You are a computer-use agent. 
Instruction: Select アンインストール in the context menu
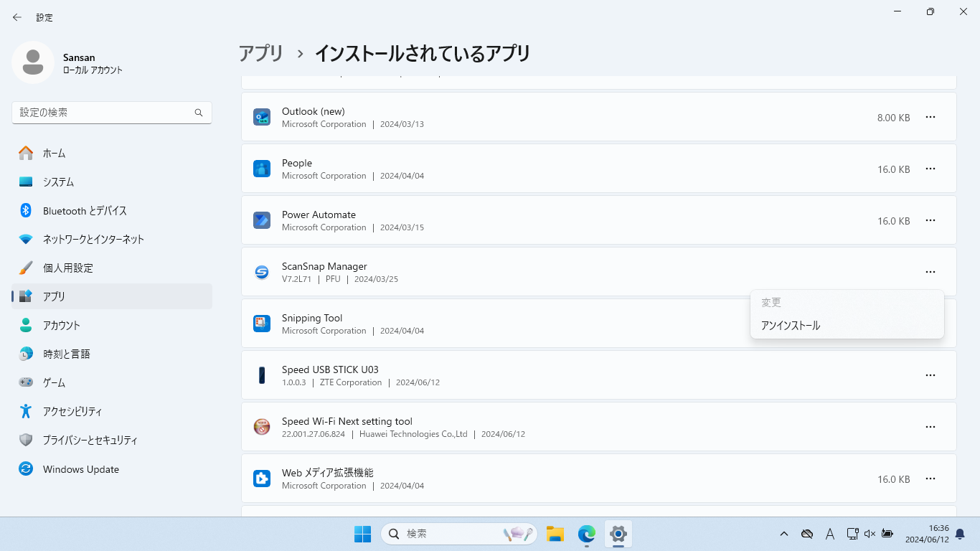click(x=847, y=326)
